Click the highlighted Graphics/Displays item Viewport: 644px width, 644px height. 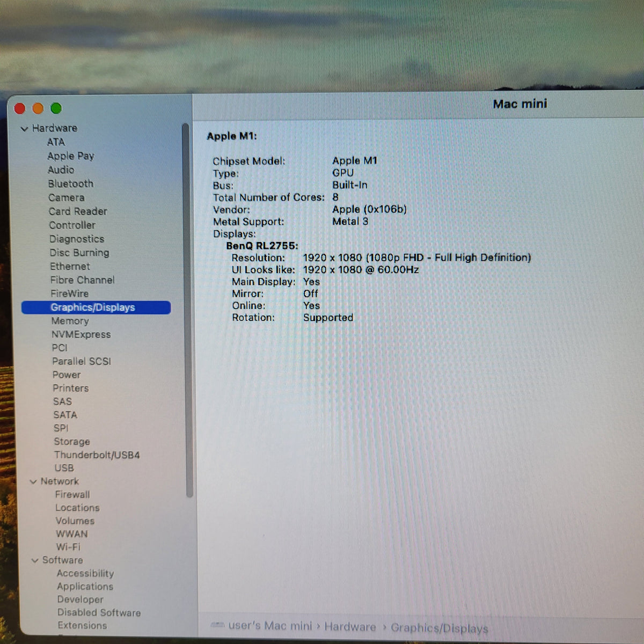point(96,308)
